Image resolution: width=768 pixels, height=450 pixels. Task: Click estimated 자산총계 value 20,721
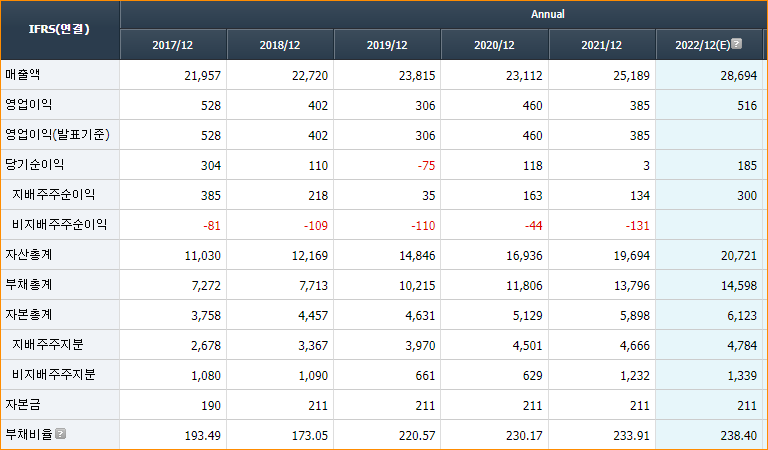(739, 256)
